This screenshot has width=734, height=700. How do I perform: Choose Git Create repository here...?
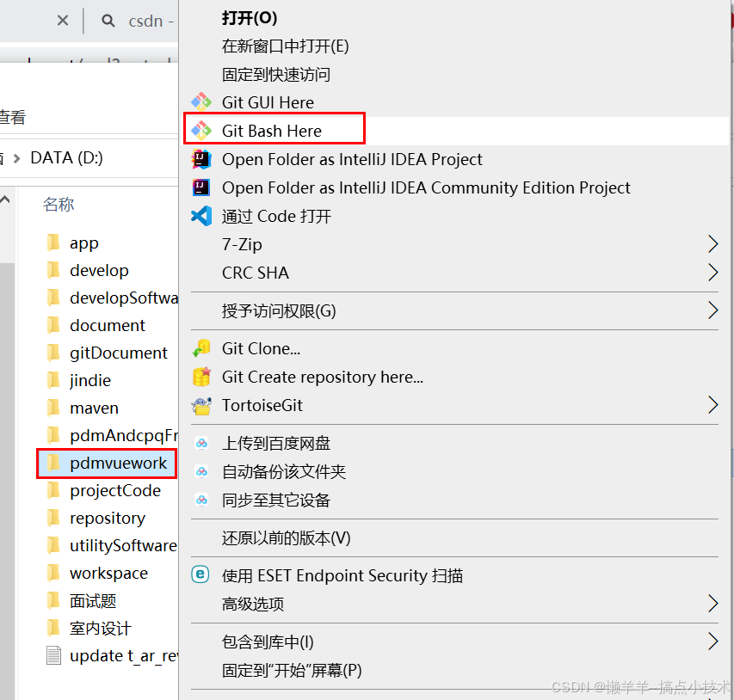tap(323, 378)
